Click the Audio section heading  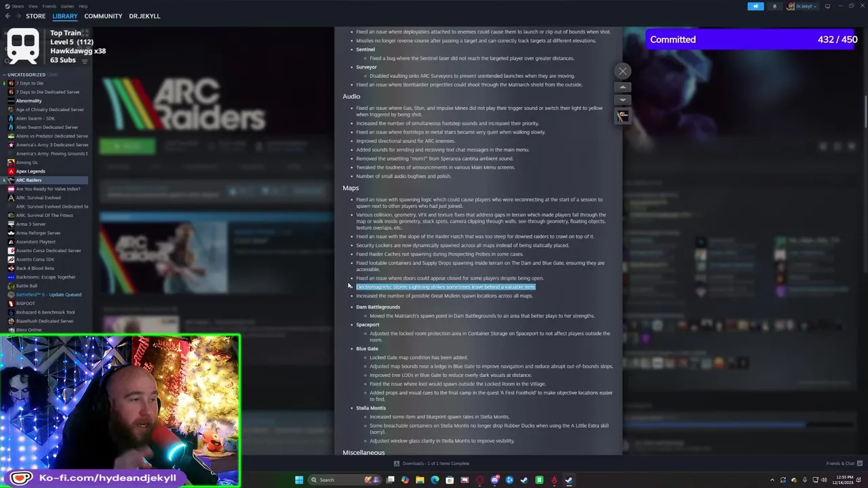pyautogui.click(x=351, y=96)
